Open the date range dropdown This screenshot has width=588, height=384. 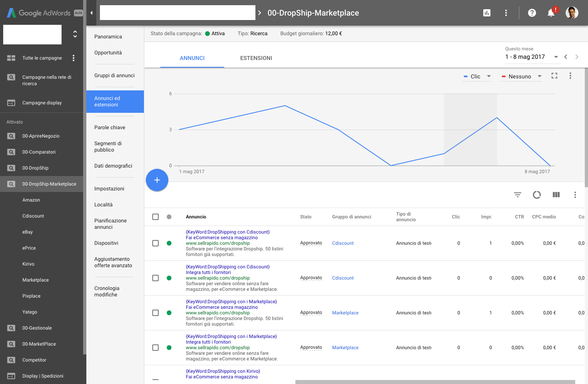[x=532, y=57]
